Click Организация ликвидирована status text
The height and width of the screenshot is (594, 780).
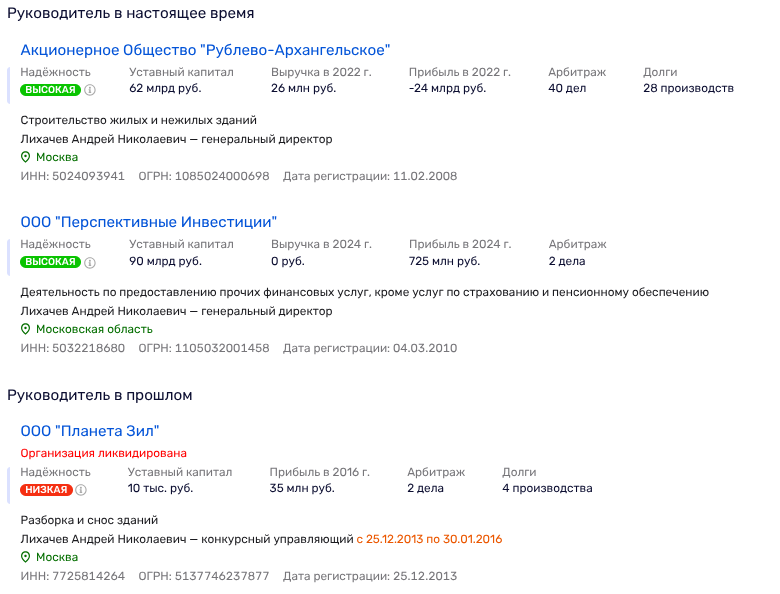(103, 453)
